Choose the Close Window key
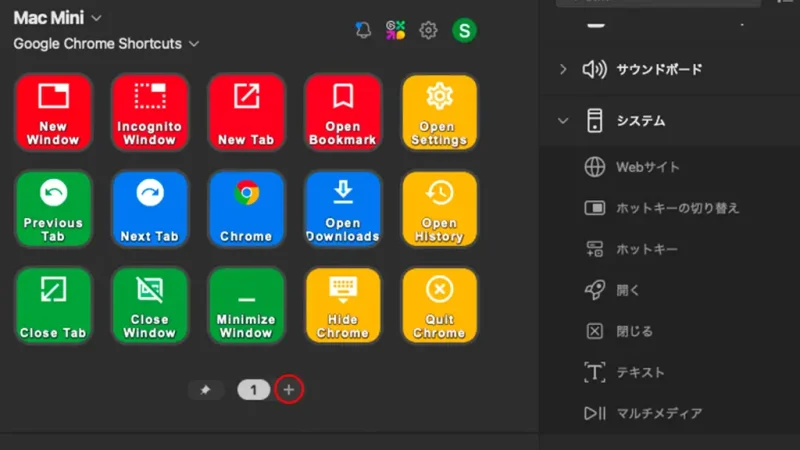 (x=149, y=305)
